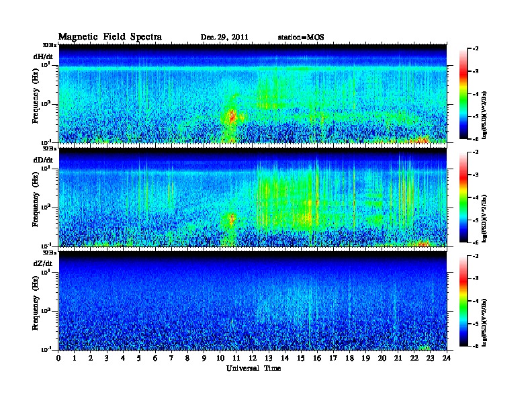Click the "-2" tick on dZ/dt color bar
532x411 pixels.
[476, 256]
